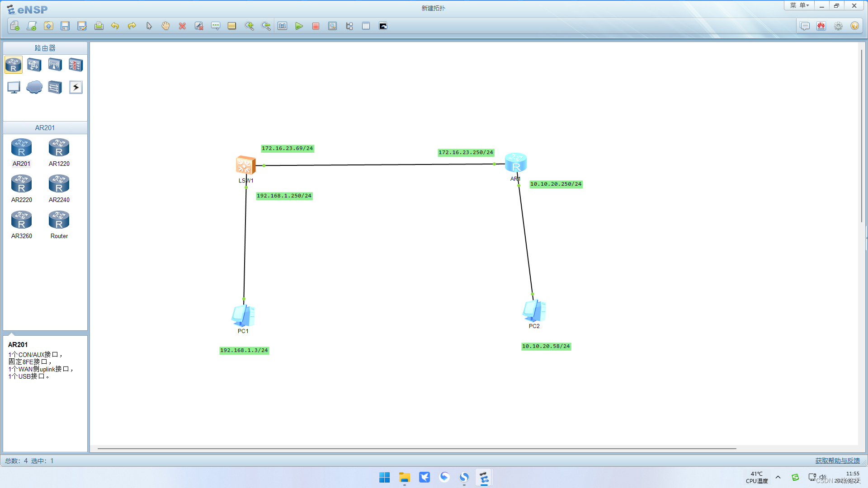Click the Huawei logo icon in toolbar
Screen dimensions: 868x488
coord(821,26)
